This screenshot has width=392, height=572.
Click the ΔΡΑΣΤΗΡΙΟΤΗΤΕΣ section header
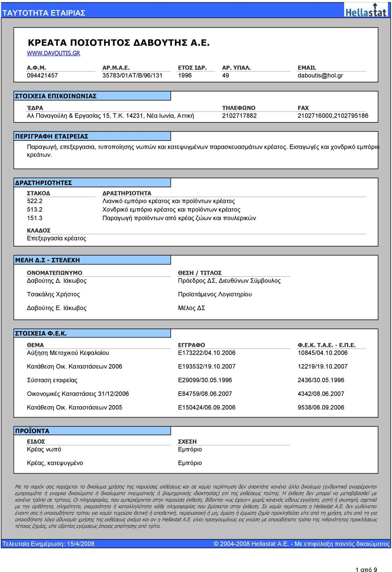click(x=92, y=183)
